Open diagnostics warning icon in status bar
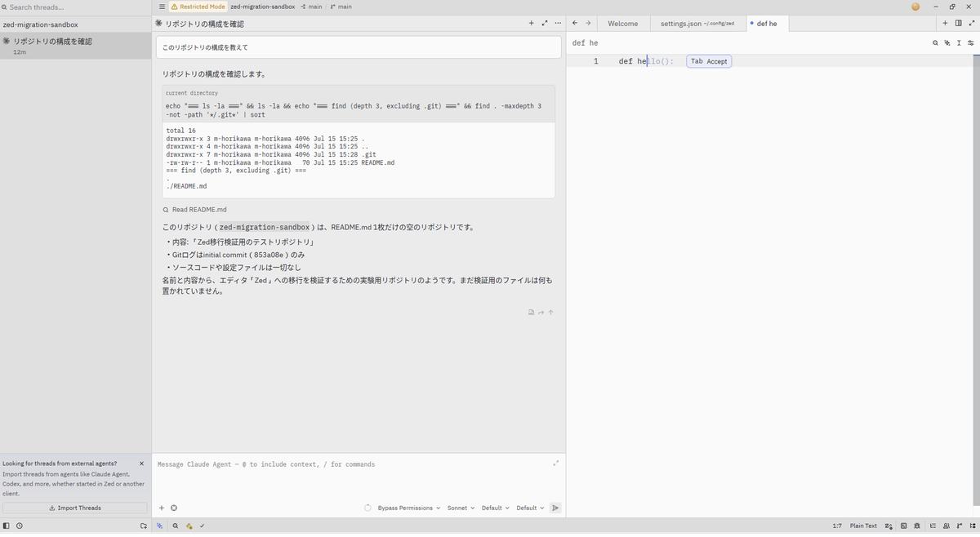 coord(189,526)
